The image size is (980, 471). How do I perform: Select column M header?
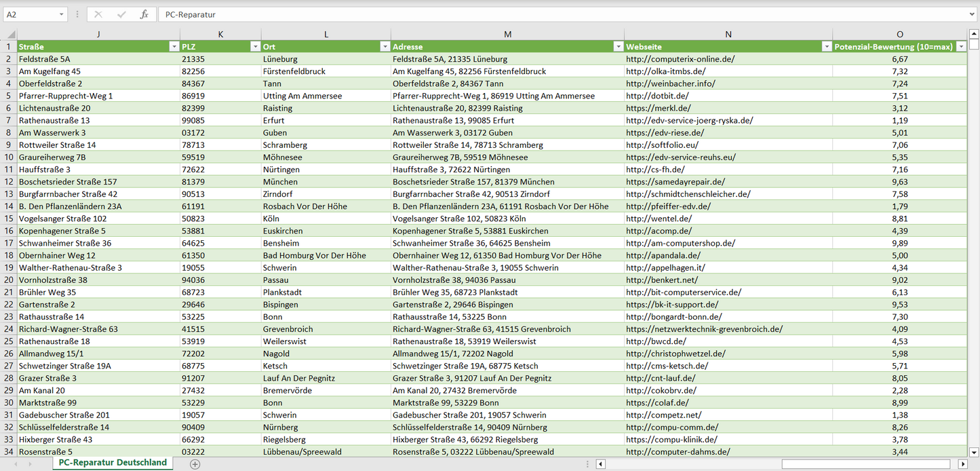pos(507,34)
